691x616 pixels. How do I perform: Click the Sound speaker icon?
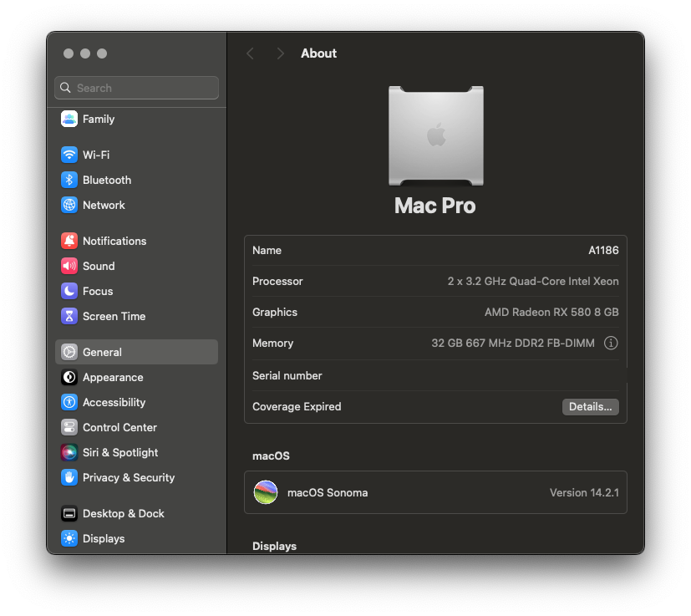[x=69, y=266]
